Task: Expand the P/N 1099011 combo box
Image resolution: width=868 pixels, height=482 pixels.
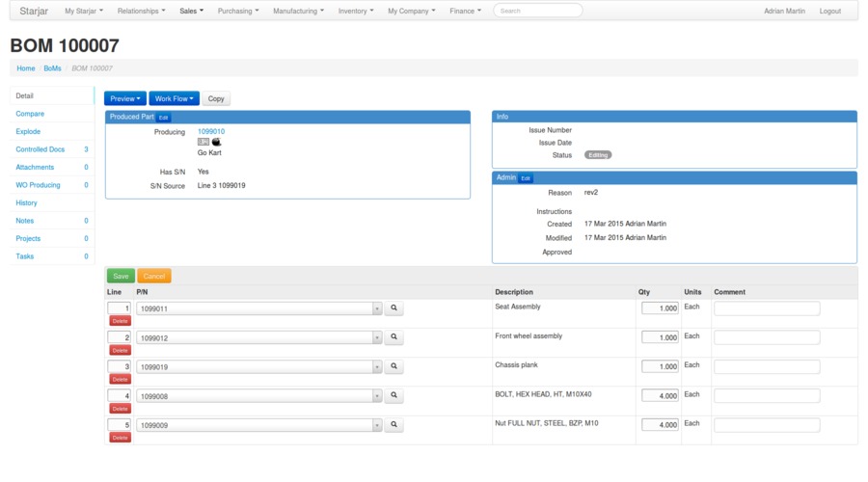Action: [376, 309]
